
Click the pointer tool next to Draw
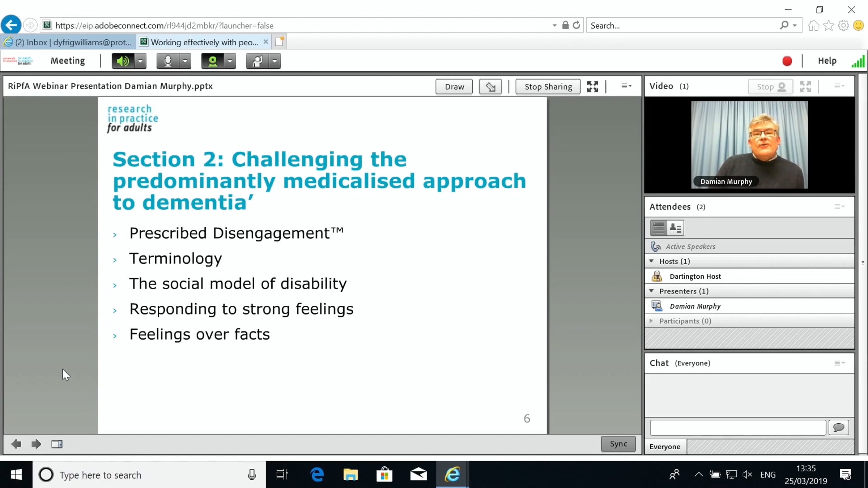tap(490, 87)
